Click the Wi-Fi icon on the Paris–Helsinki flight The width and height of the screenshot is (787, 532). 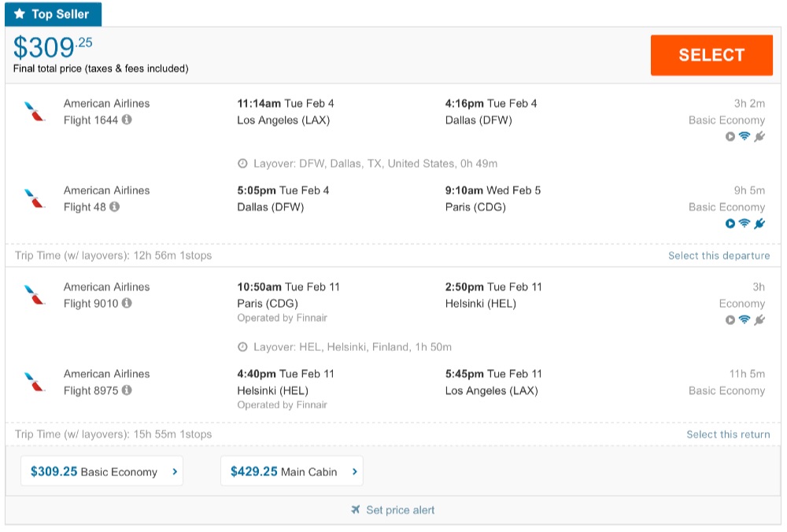pos(745,320)
